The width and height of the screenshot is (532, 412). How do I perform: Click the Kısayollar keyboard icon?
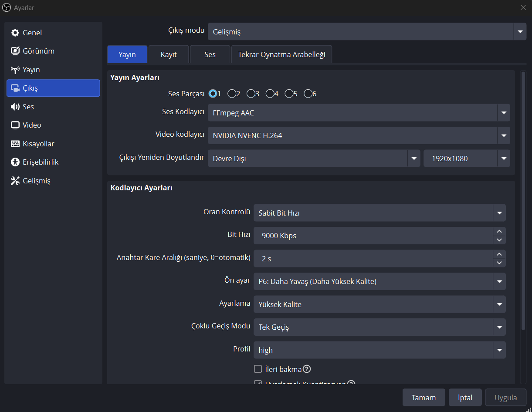(x=15, y=144)
